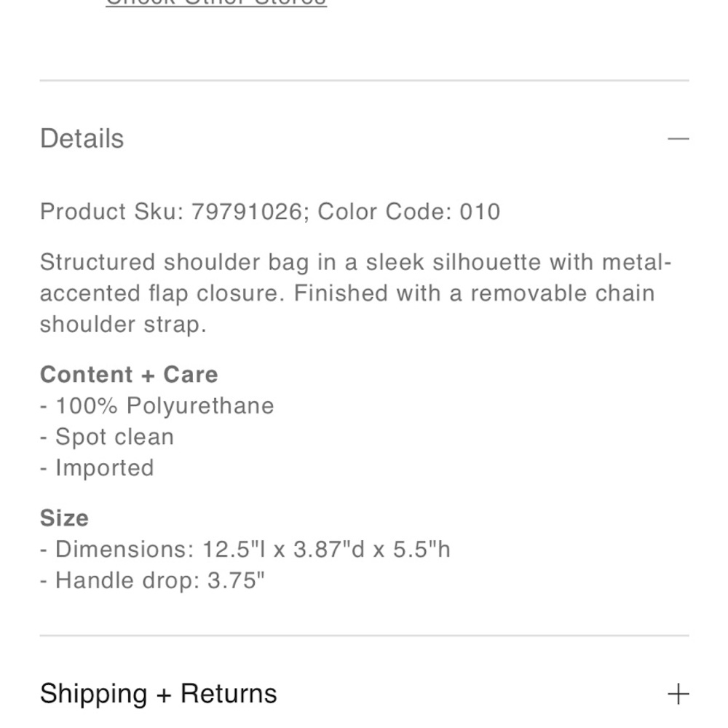728x728 pixels.
Task: Expand Shipping + Returns using plus icon
Action: tap(678, 694)
